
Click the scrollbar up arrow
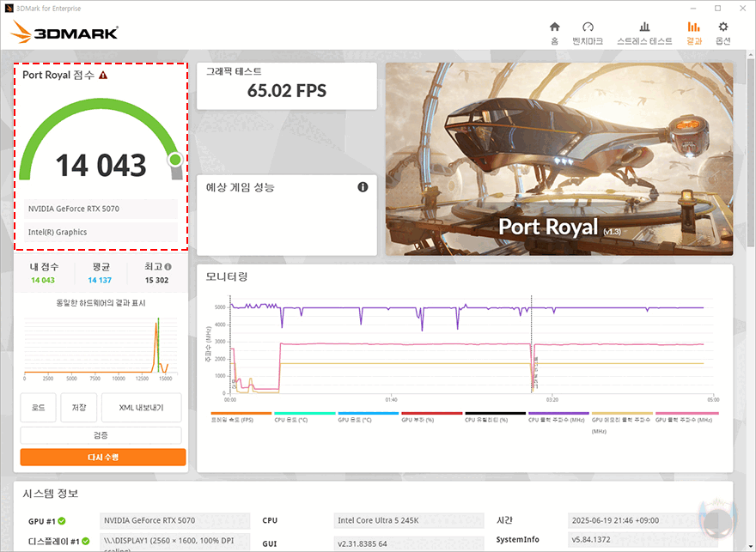[x=751, y=55]
